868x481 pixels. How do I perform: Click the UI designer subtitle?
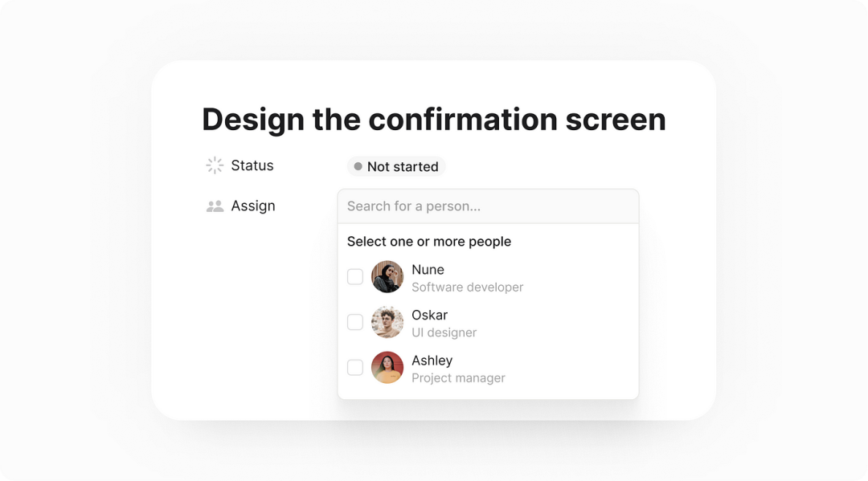pos(444,332)
